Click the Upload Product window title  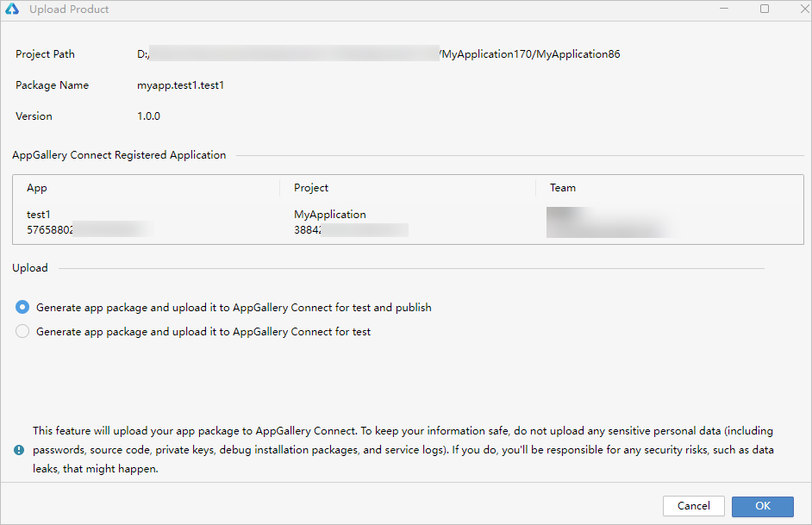pyautogui.click(x=69, y=9)
